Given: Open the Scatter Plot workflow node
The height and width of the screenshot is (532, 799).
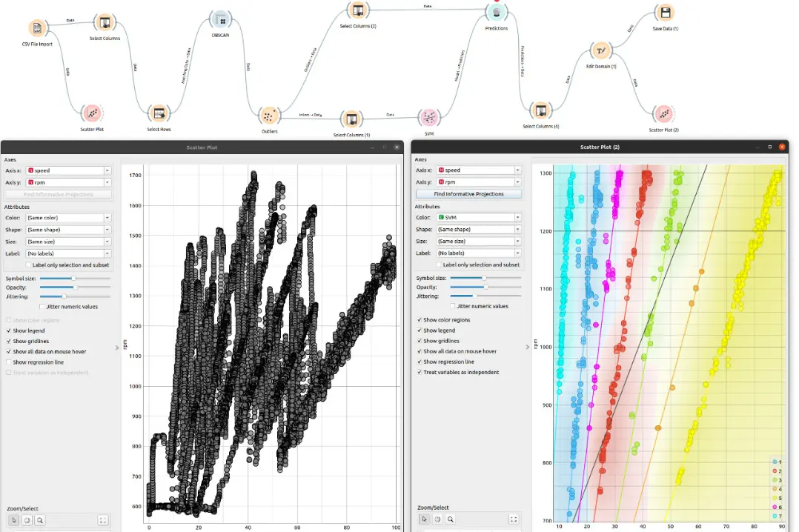Looking at the screenshot, I should click(x=92, y=113).
